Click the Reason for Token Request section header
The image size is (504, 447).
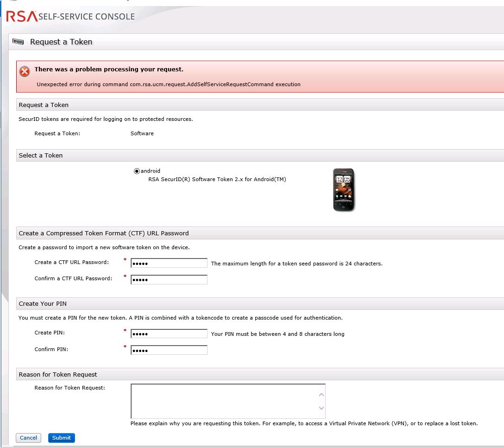coord(57,374)
